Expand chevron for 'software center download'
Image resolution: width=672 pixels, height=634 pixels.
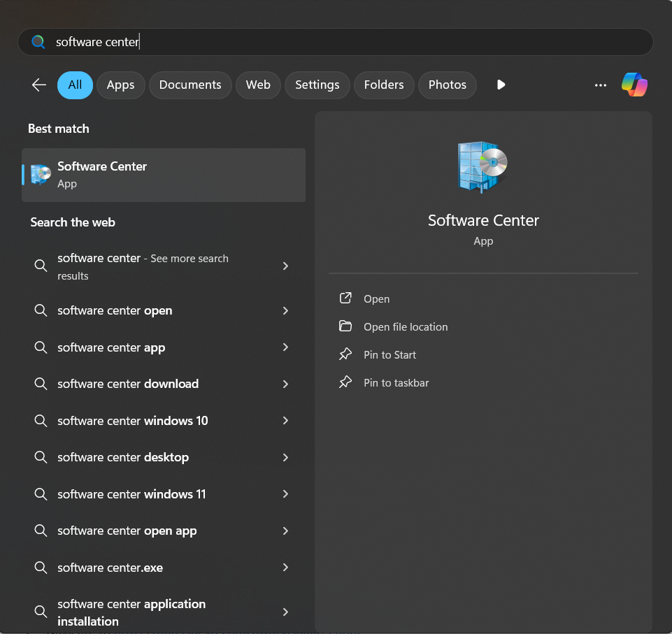click(x=285, y=384)
